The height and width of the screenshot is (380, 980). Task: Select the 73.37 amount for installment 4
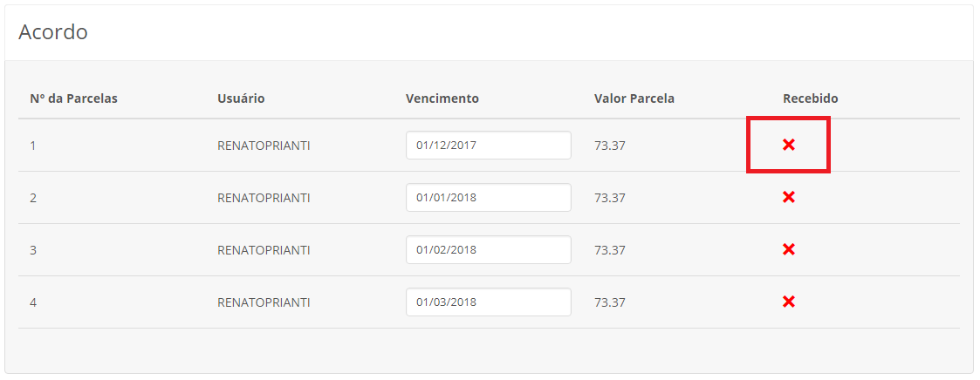coord(610,303)
